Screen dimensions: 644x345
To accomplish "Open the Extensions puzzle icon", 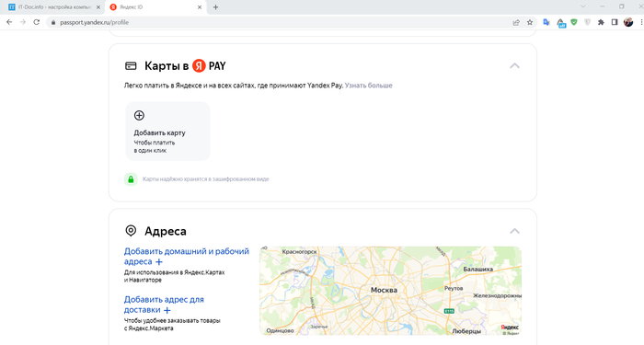I will click(601, 22).
